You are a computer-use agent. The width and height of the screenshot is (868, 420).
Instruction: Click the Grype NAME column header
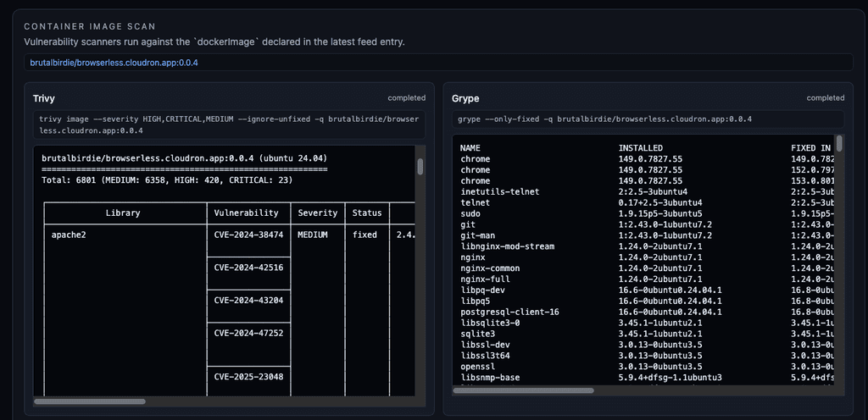point(470,148)
